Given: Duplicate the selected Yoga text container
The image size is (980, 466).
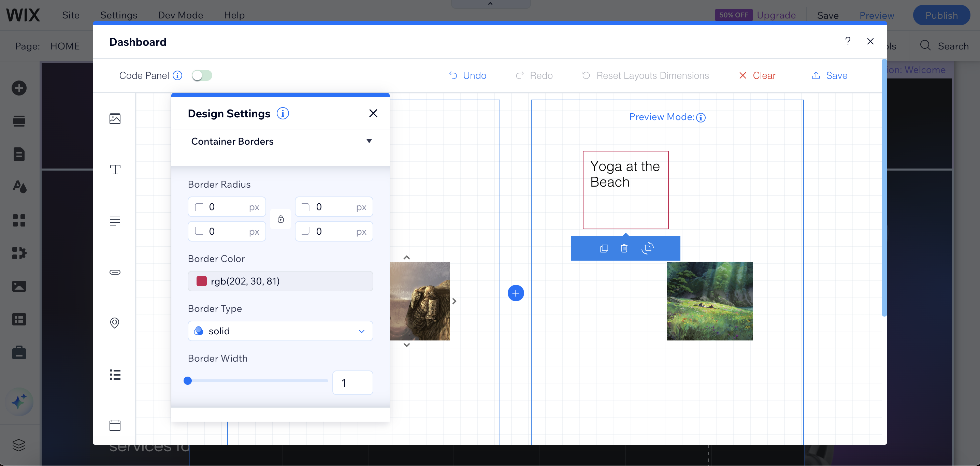Looking at the screenshot, I should coord(604,248).
